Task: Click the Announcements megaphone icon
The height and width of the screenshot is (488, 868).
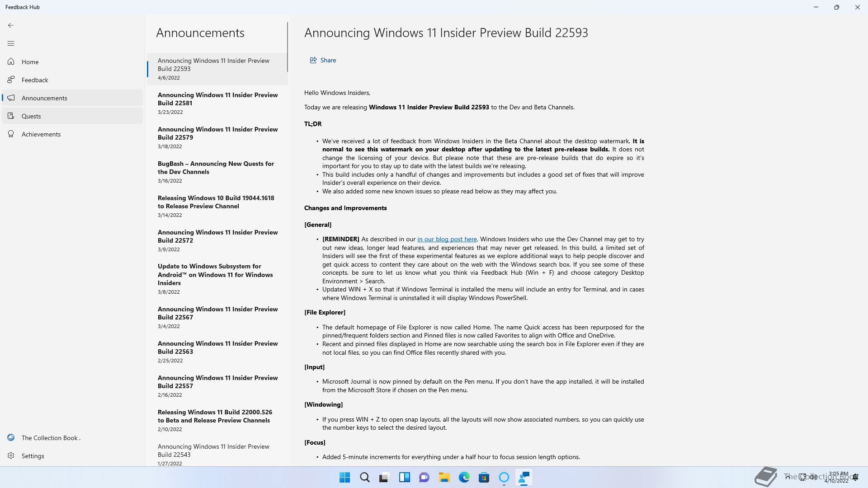Action: [11, 98]
